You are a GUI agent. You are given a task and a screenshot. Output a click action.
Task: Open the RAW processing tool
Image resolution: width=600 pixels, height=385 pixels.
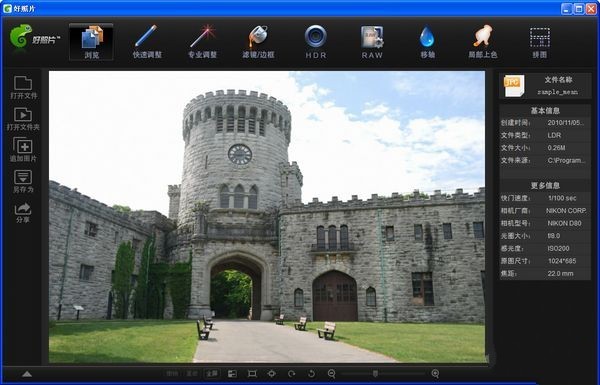[x=372, y=41]
